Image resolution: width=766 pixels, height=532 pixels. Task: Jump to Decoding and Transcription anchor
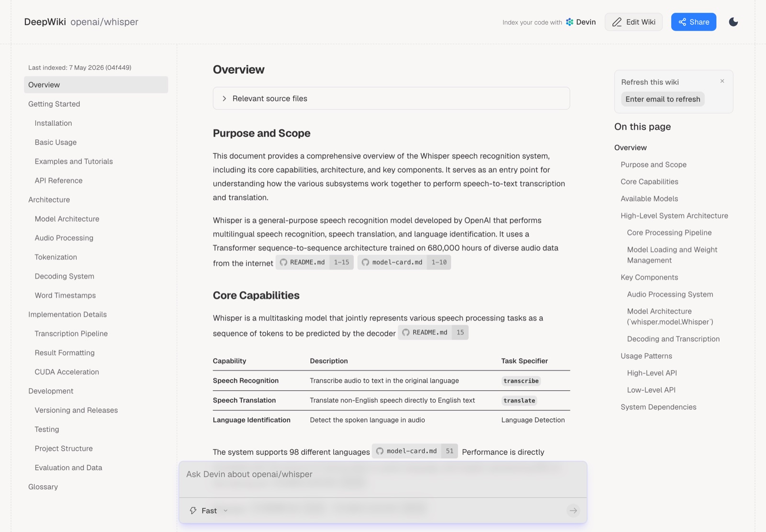point(673,339)
